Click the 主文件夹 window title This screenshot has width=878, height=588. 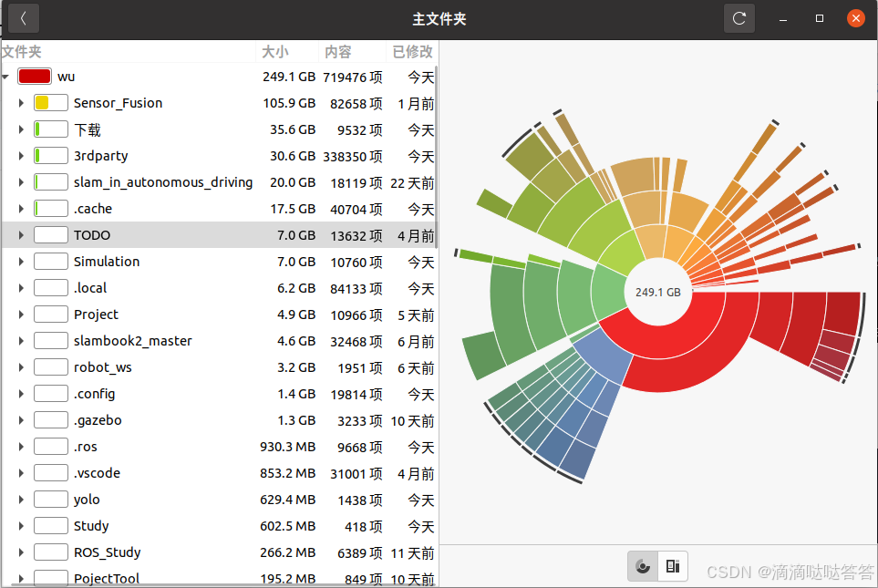coord(439,19)
